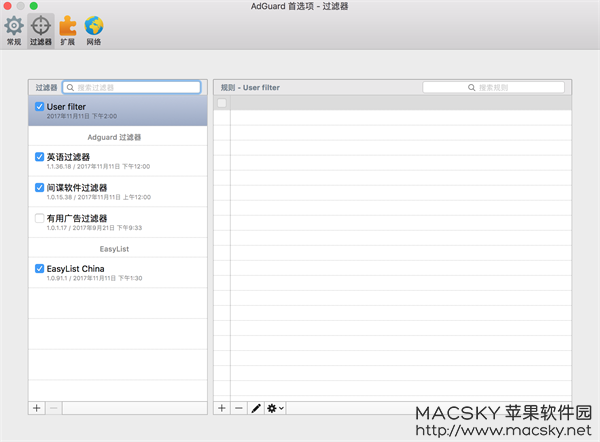Click magnifier icon in rules search box
The image size is (600, 442).
pos(471,88)
